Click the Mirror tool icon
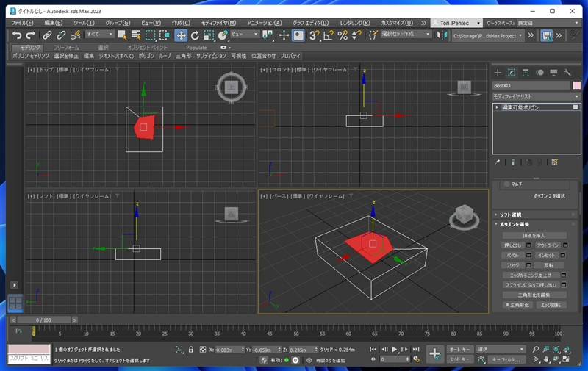588x371 pixels. (442, 35)
